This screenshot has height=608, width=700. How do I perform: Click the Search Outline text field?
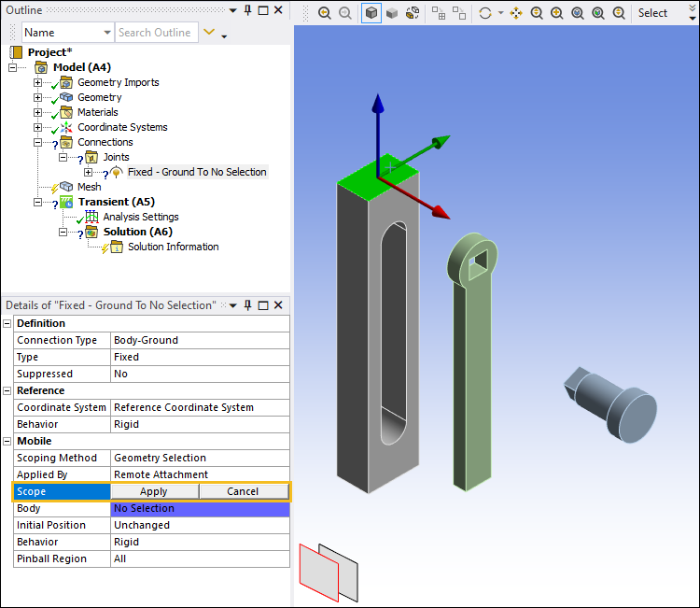click(156, 33)
